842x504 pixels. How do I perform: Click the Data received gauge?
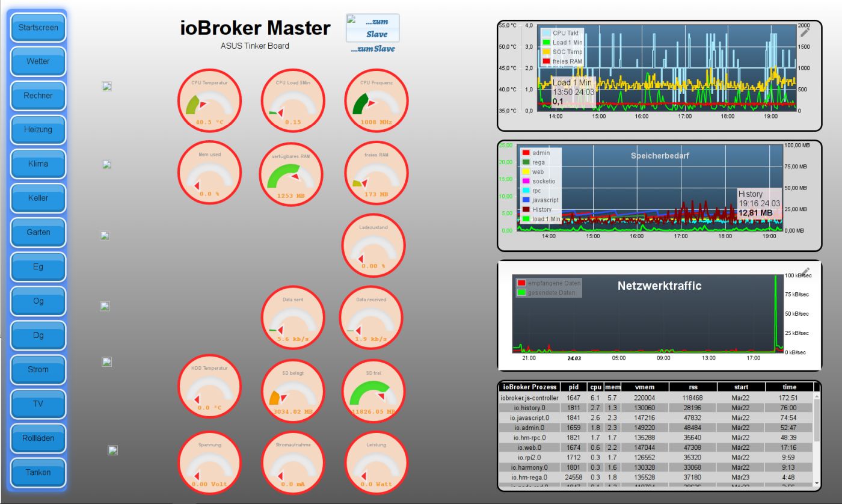(371, 318)
